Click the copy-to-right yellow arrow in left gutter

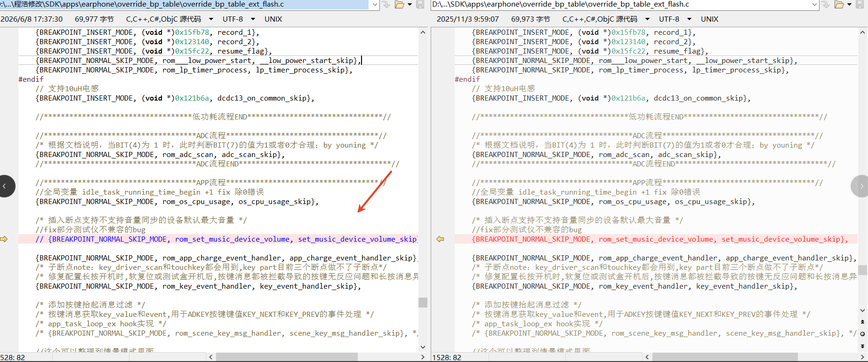[x=4, y=239]
